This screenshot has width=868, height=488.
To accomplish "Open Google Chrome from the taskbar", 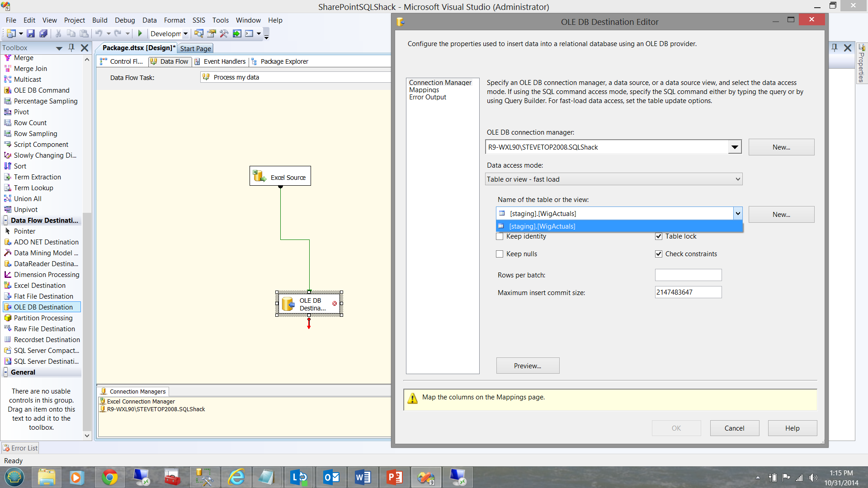I will pyautogui.click(x=109, y=477).
